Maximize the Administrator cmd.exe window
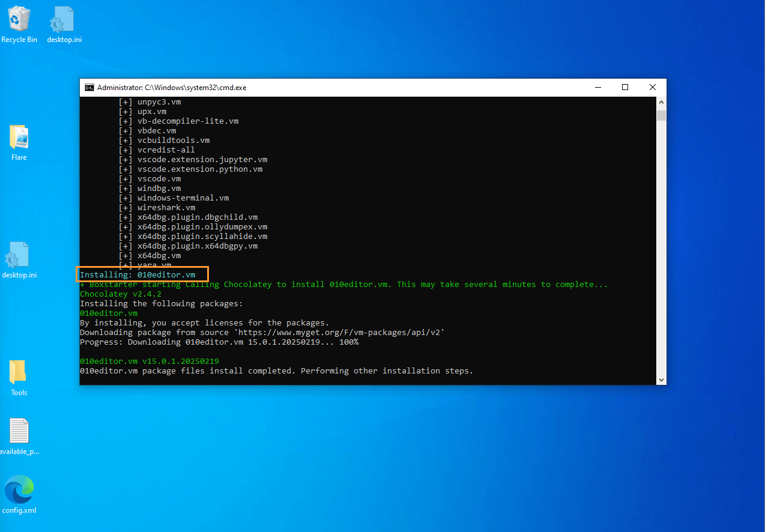 pos(625,88)
